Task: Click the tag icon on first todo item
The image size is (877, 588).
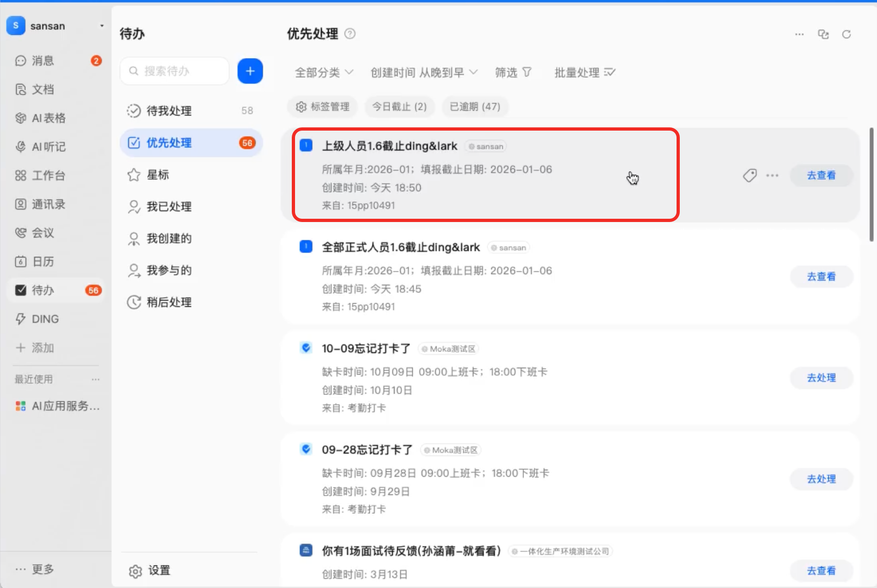Action: click(x=750, y=175)
